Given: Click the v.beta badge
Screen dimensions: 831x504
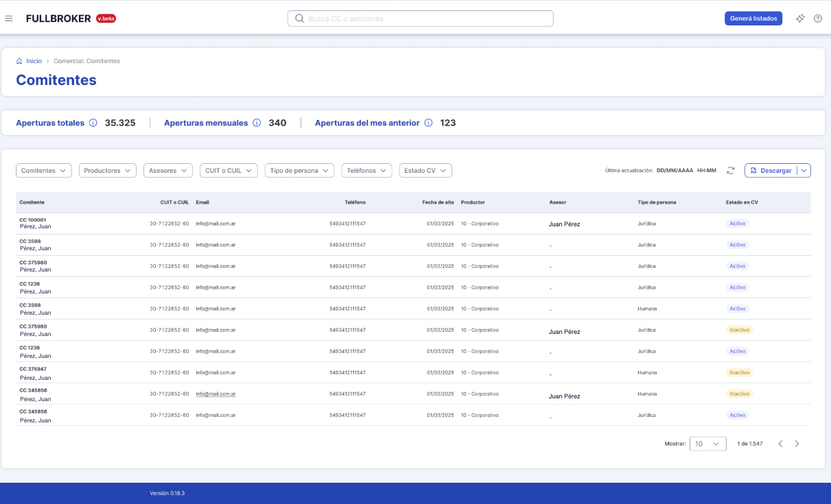Looking at the screenshot, I should click(106, 19).
